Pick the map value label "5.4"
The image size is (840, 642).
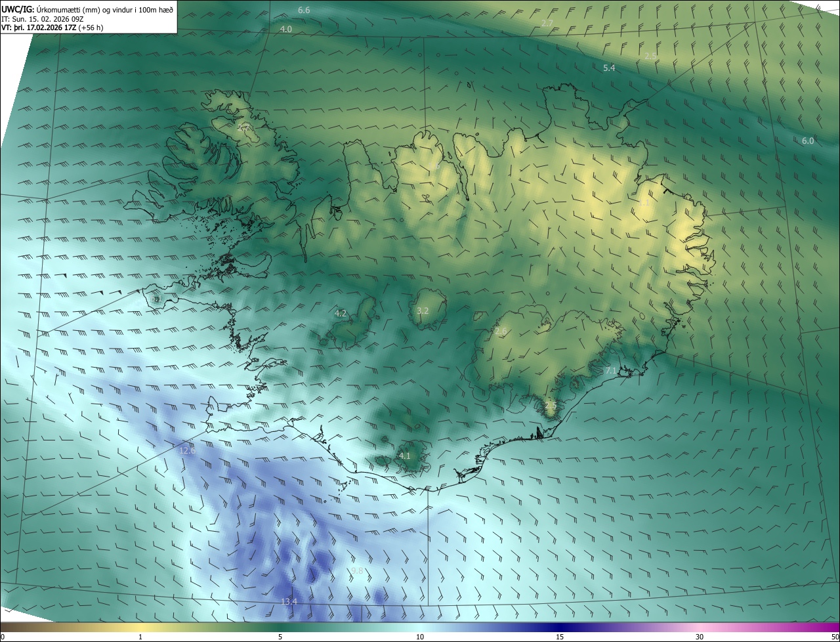tap(609, 68)
